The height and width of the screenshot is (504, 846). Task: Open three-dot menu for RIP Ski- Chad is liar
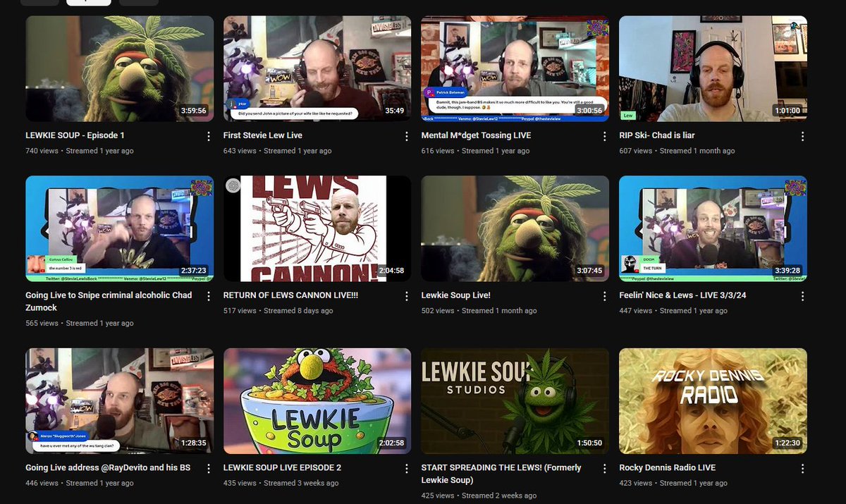(x=802, y=135)
